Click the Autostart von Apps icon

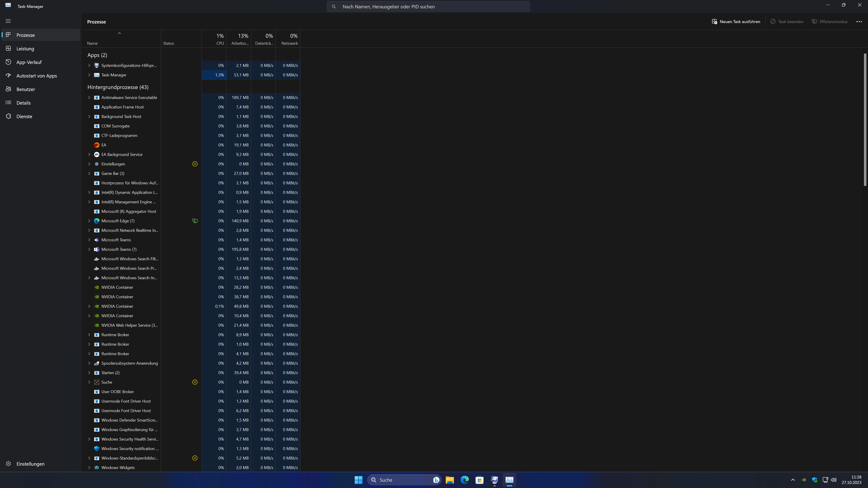tap(8, 75)
